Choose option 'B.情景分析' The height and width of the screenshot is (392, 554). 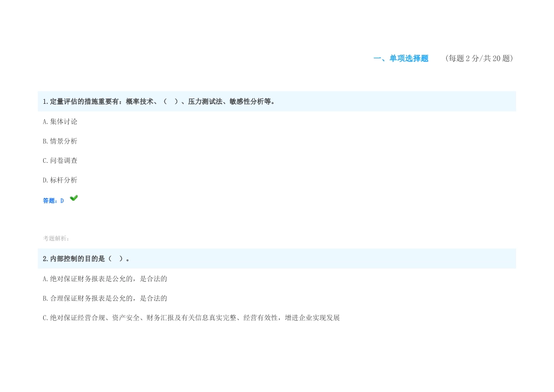point(59,141)
